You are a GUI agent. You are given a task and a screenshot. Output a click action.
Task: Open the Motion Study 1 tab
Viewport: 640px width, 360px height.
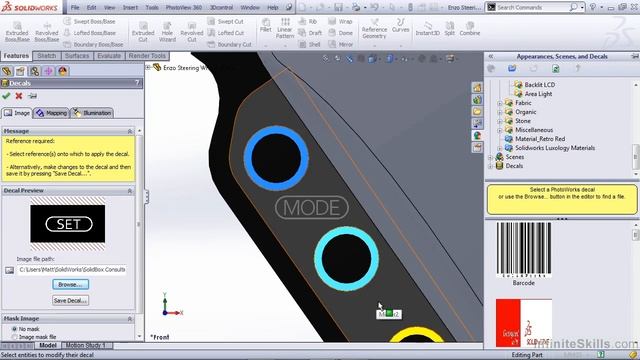point(86,345)
